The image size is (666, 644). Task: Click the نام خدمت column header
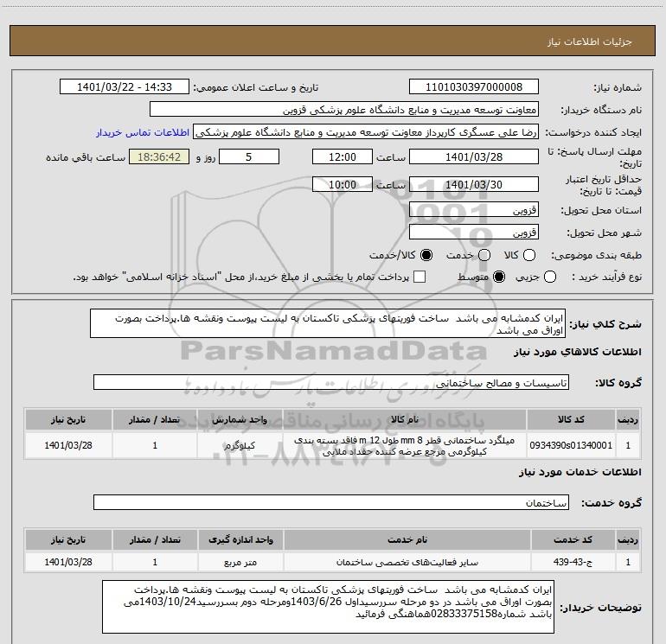pyautogui.click(x=407, y=539)
